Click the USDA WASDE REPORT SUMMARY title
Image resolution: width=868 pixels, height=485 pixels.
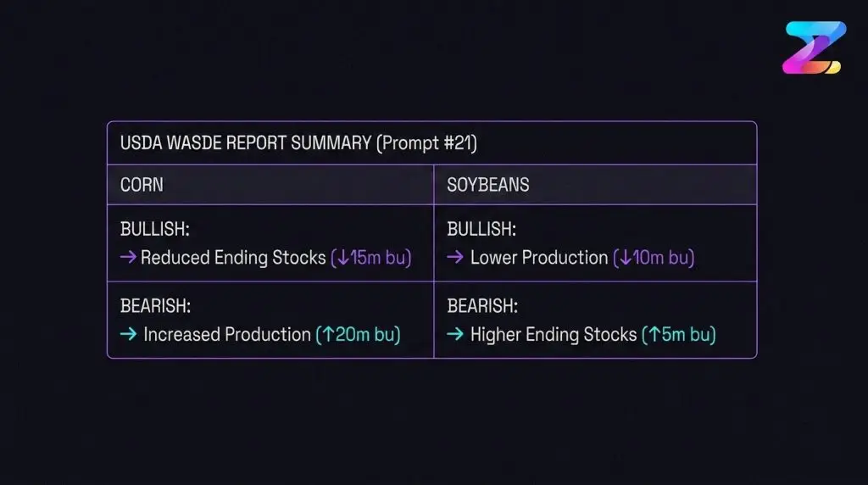click(246, 142)
